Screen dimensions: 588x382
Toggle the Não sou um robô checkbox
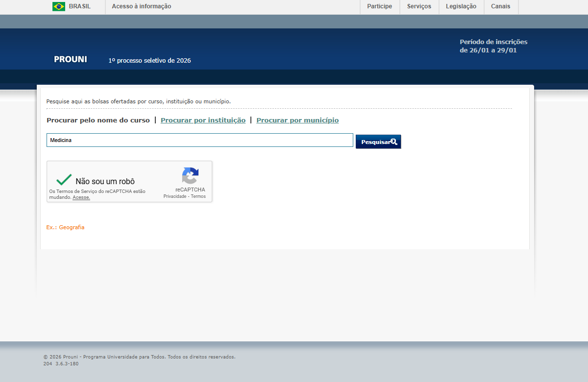64,180
